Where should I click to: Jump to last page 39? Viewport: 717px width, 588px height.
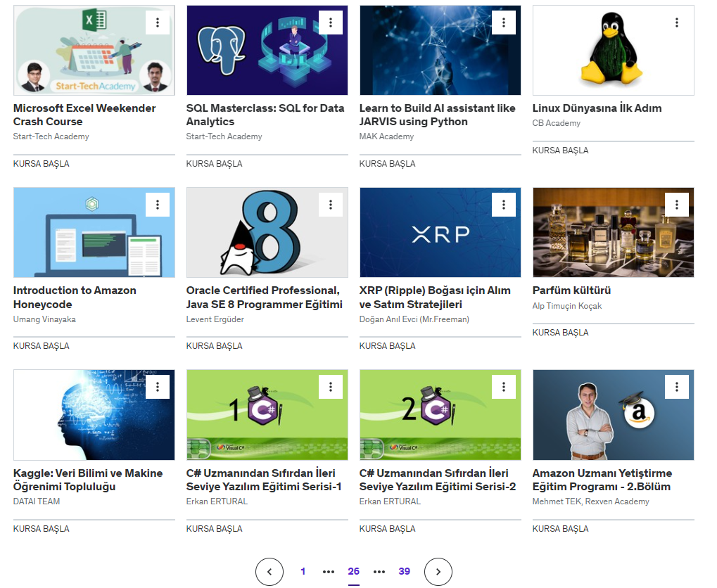[x=404, y=571]
